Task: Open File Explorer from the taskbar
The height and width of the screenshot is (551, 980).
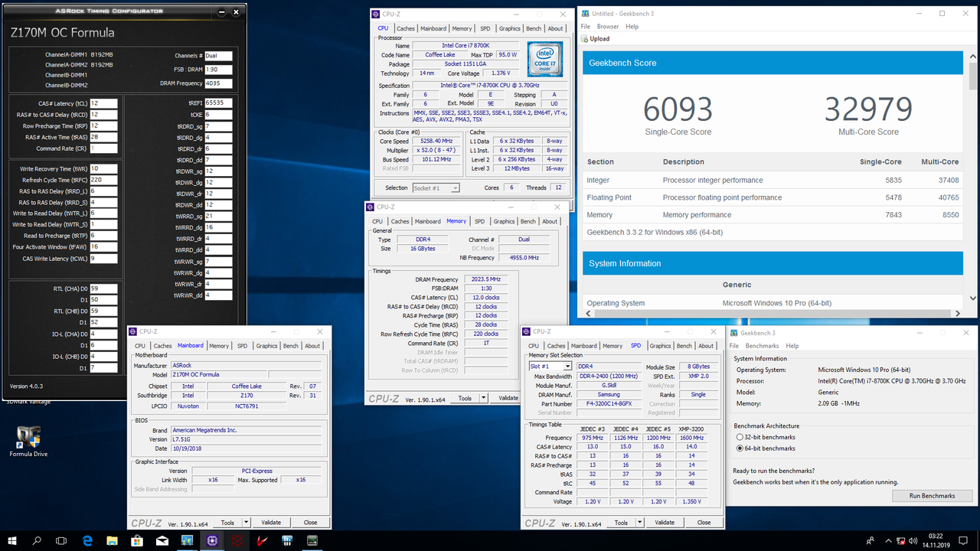Action: tap(112, 540)
